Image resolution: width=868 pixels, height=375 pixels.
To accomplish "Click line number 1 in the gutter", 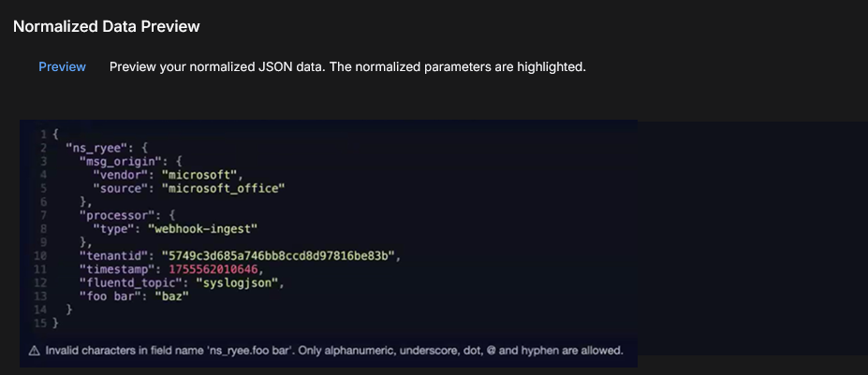I will (x=44, y=135).
